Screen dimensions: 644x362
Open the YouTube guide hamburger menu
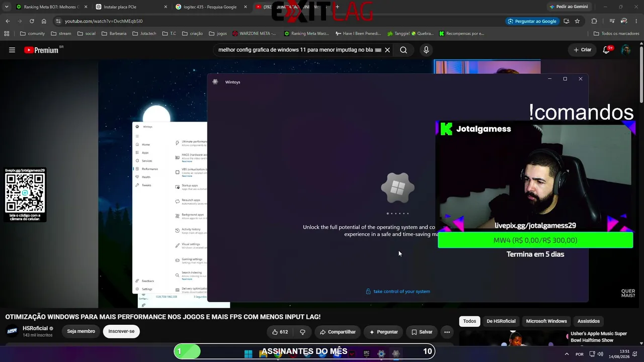12,50
